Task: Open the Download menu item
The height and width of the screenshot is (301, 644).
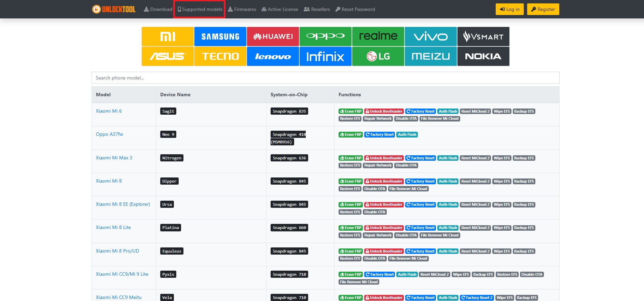Action: click(158, 9)
